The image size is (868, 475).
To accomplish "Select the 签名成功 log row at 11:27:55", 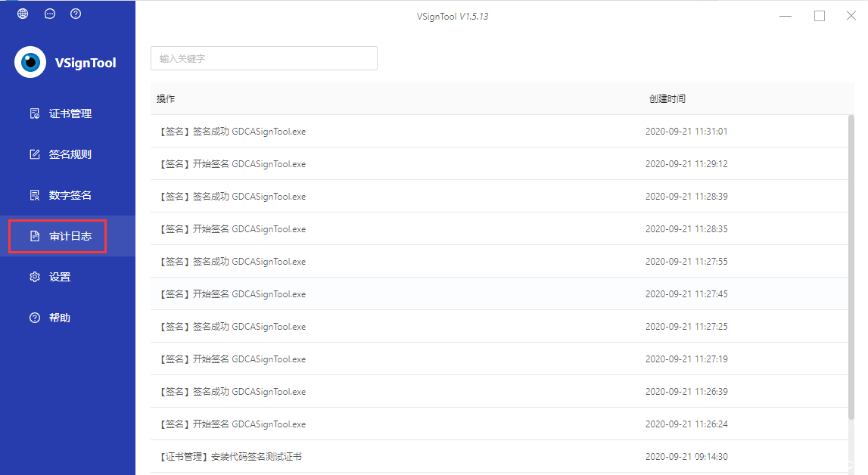I will point(499,262).
